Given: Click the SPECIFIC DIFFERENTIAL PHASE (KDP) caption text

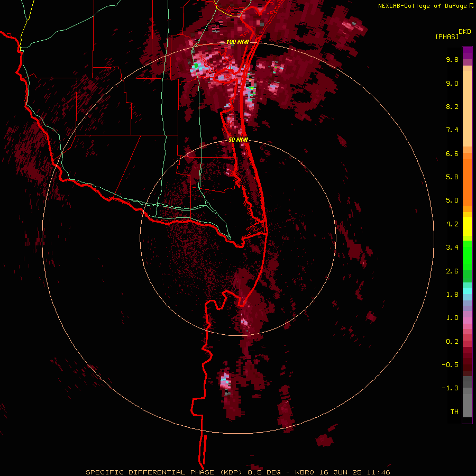Looking at the screenshot, I should point(165,472).
